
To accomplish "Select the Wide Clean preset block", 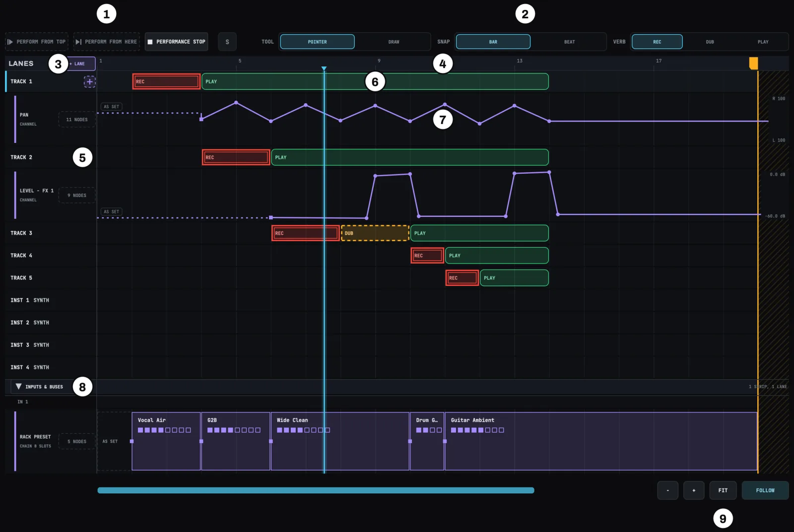I will 340,441.
